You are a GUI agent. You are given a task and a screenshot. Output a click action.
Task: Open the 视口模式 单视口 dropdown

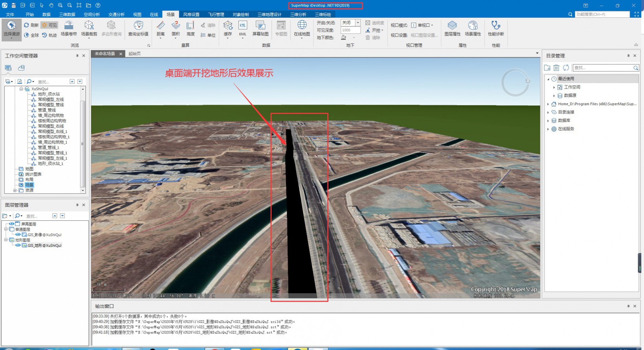422,25
